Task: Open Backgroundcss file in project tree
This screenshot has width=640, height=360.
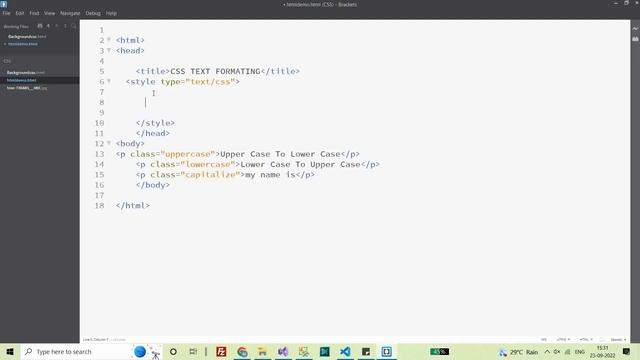Action: click(26, 72)
